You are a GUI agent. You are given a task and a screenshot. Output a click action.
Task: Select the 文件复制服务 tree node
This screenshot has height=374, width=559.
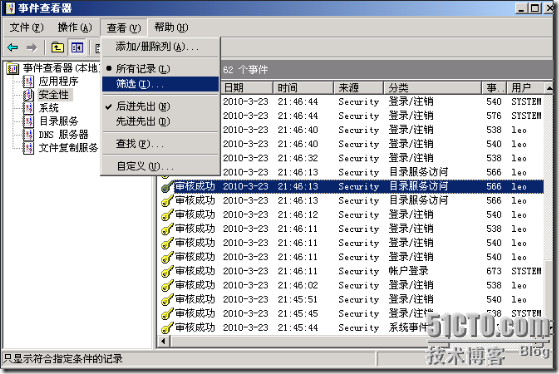coord(68,148)
